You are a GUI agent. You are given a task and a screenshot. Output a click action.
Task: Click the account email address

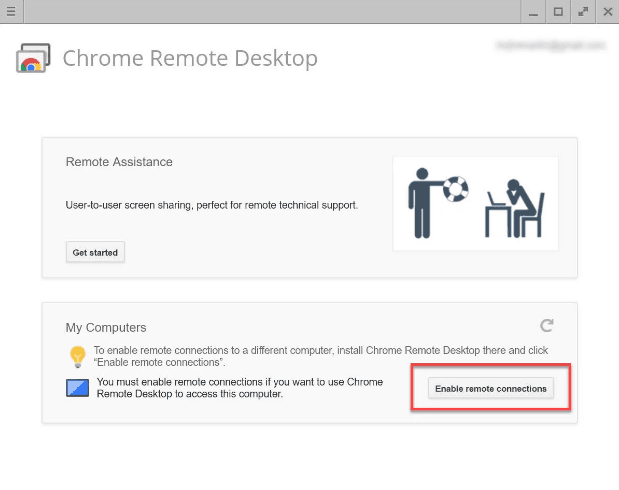pos(557,45)
